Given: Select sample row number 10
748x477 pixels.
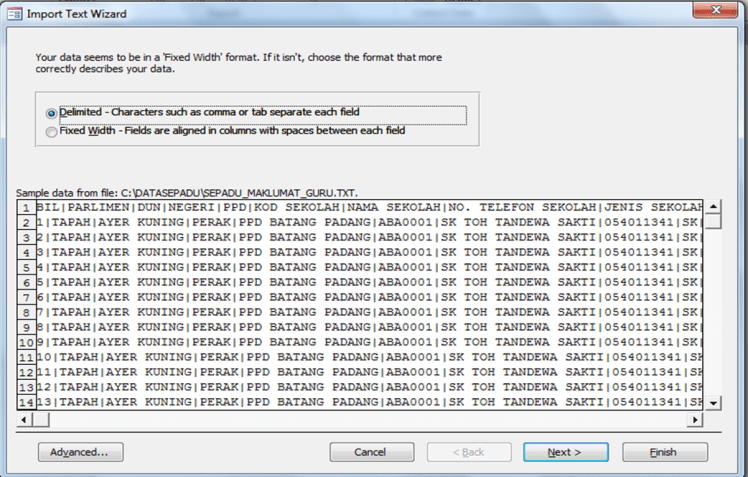Looking at the screenshot, I should [x=26, y=342].
